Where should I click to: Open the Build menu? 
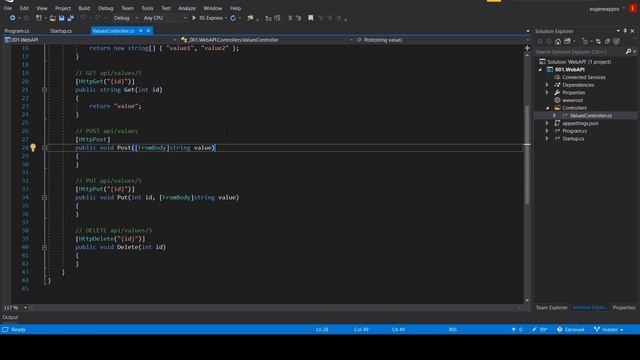(84, 8)
